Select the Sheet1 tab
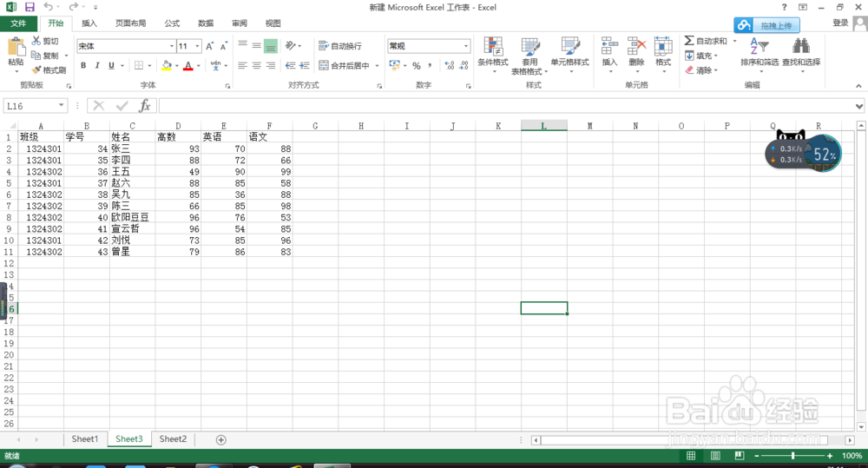Screen dimensions: 868x468 pos(85,439)
